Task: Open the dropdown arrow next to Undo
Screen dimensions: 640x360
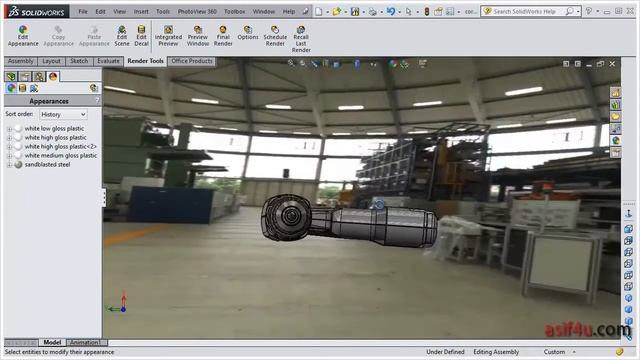Action: [x=399, y=12]
